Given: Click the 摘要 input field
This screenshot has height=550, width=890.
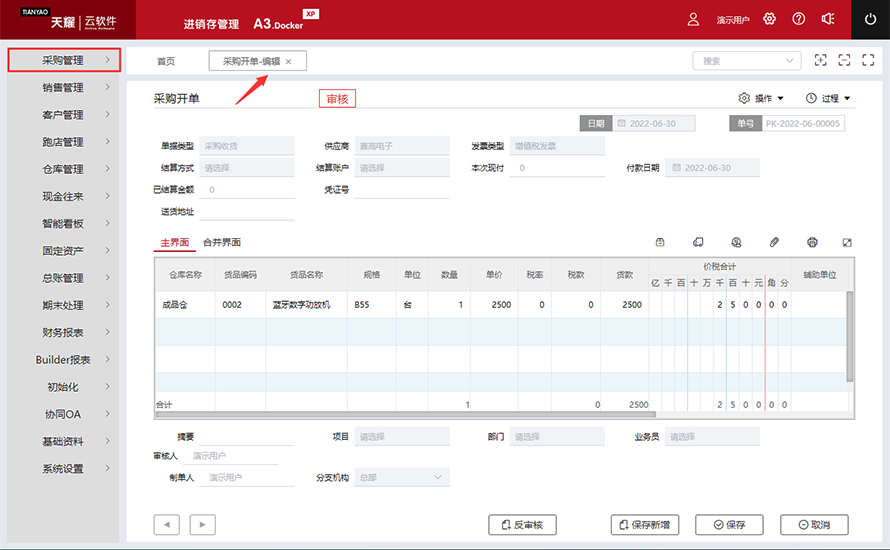Looking at the screenshot, I should click(247, 436).
